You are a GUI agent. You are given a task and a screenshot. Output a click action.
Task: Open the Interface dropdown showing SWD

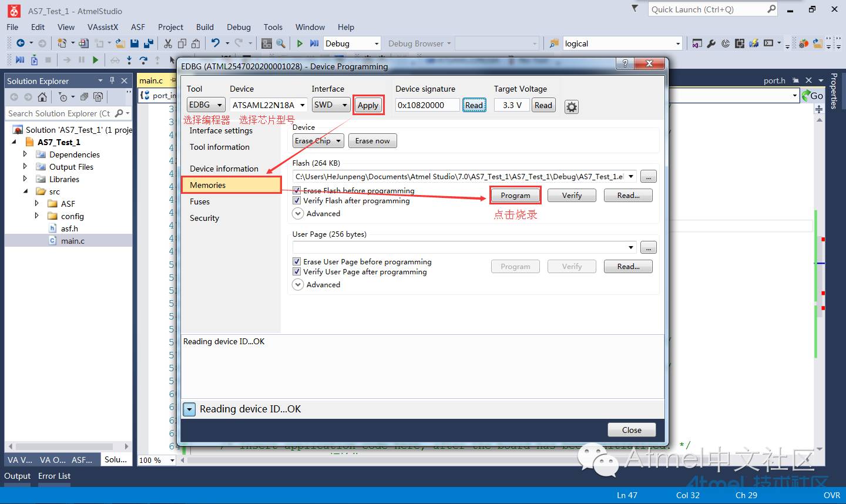[x=331, y=105]
